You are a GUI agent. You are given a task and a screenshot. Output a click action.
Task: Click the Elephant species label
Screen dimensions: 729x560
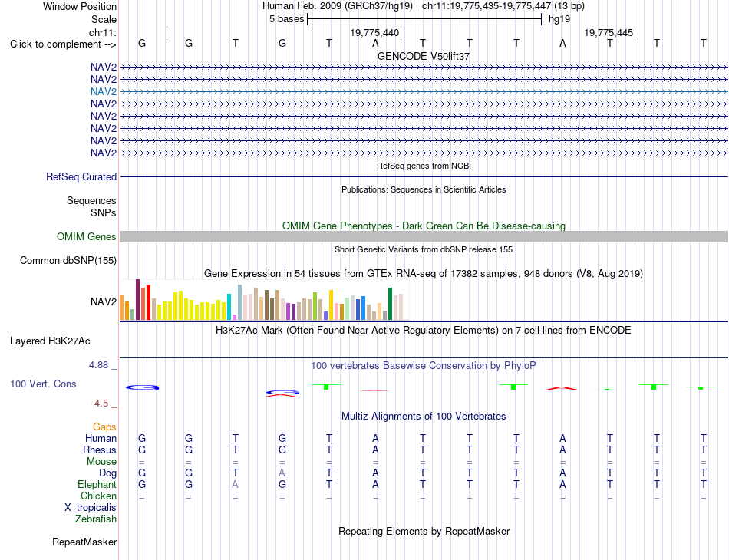pyautogui.click(x=97, y=484)
